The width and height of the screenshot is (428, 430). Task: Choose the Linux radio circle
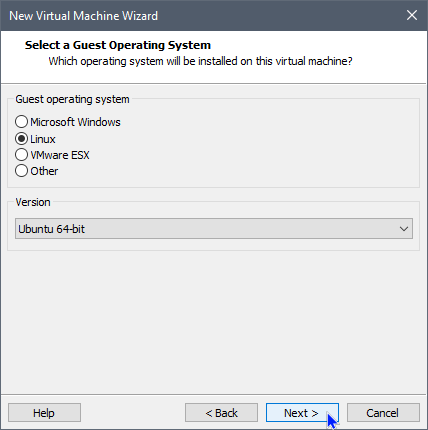click(21, 139)
